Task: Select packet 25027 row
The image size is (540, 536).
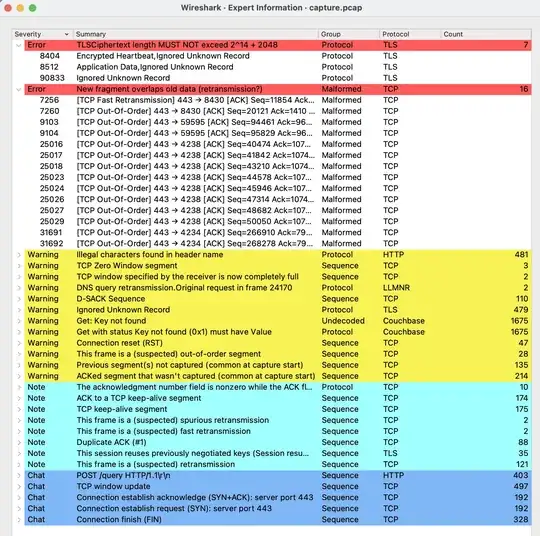Action: coord(278,210)
